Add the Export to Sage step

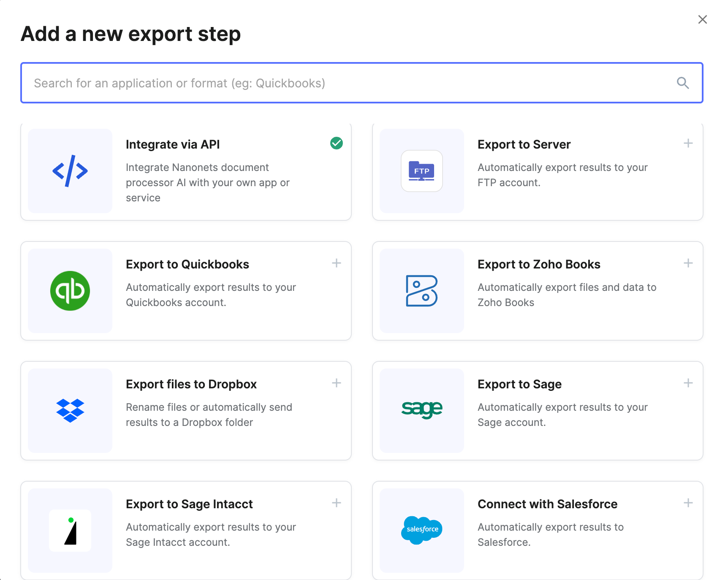[688, 383]
